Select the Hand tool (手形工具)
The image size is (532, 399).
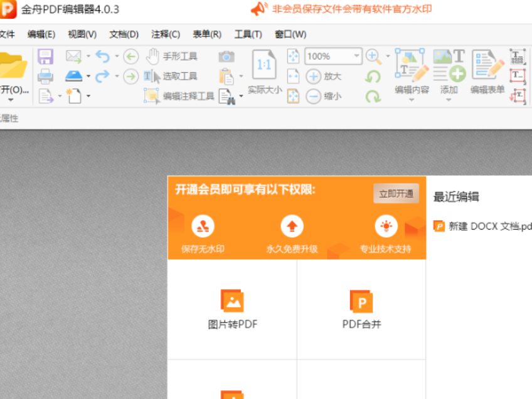point(172,56)
